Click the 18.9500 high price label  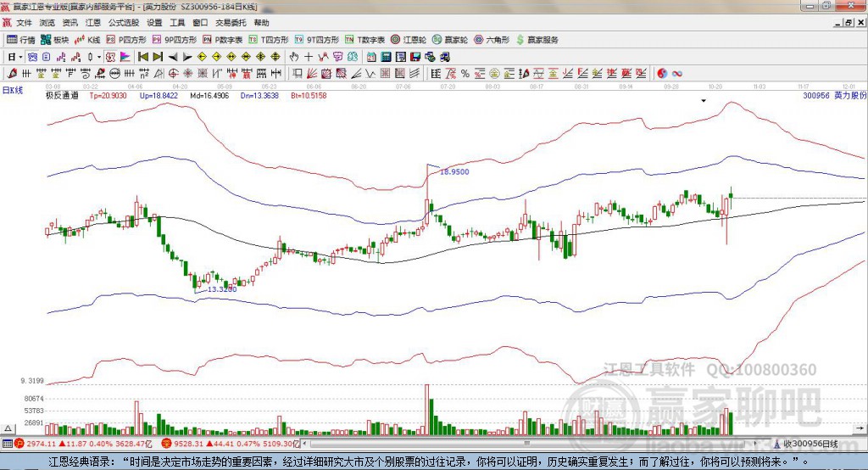(x=454, y=172)
